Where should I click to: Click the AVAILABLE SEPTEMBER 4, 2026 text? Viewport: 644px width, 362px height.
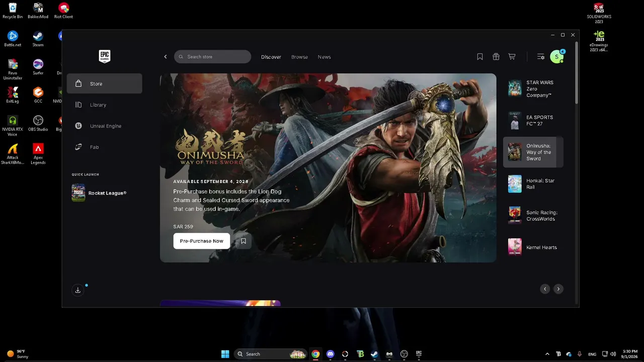212,181
